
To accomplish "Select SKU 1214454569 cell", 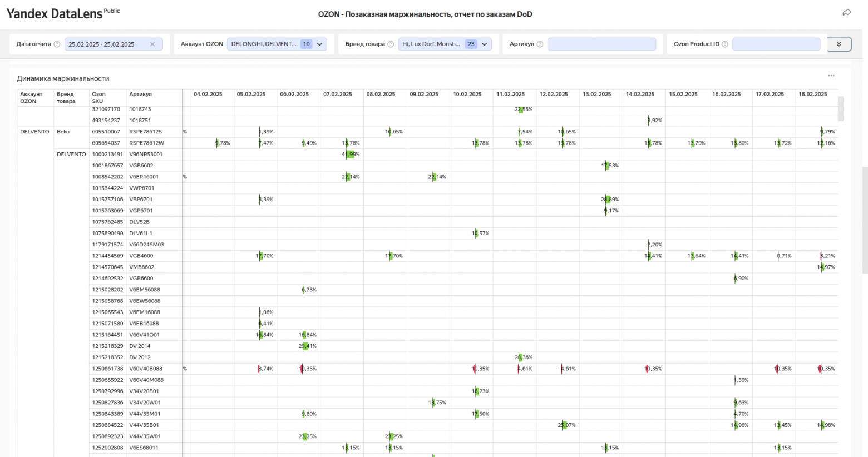I will pyautogui.click(x=108, y=256).
